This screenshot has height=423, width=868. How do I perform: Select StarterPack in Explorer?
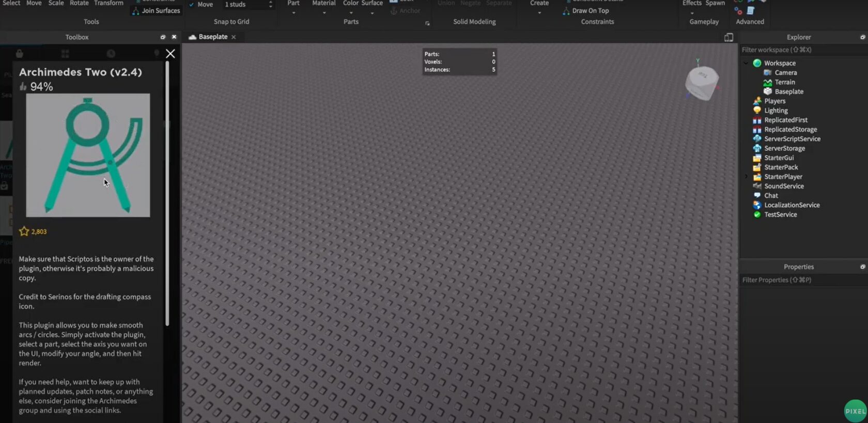pyautogui.click(x=781, y=167)
